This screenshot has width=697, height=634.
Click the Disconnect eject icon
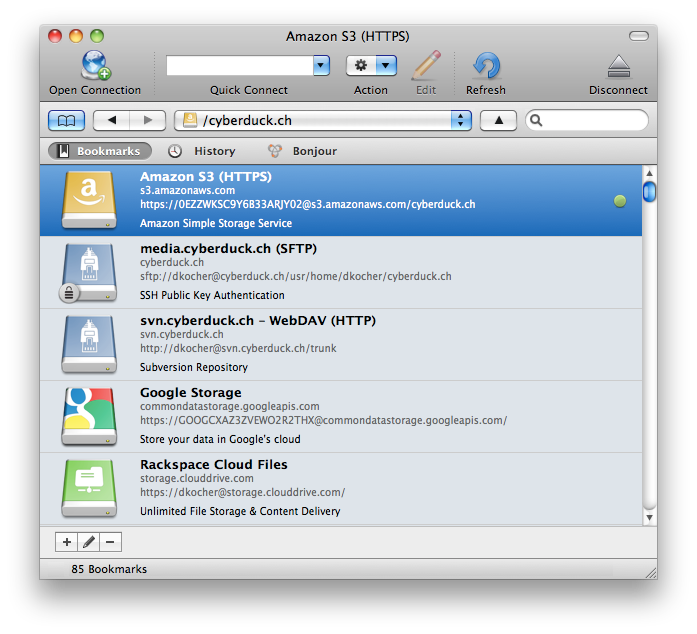pyautogui.click(x=618, y=67)
